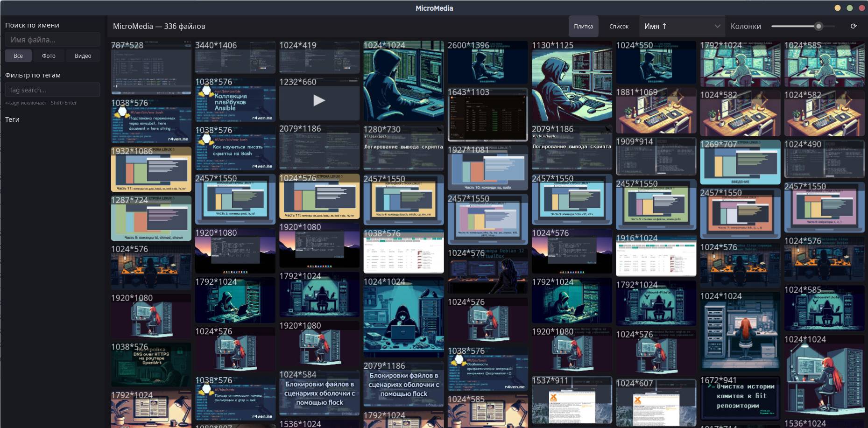
Task: Select the Все filter button
Action: coord(18,56)
